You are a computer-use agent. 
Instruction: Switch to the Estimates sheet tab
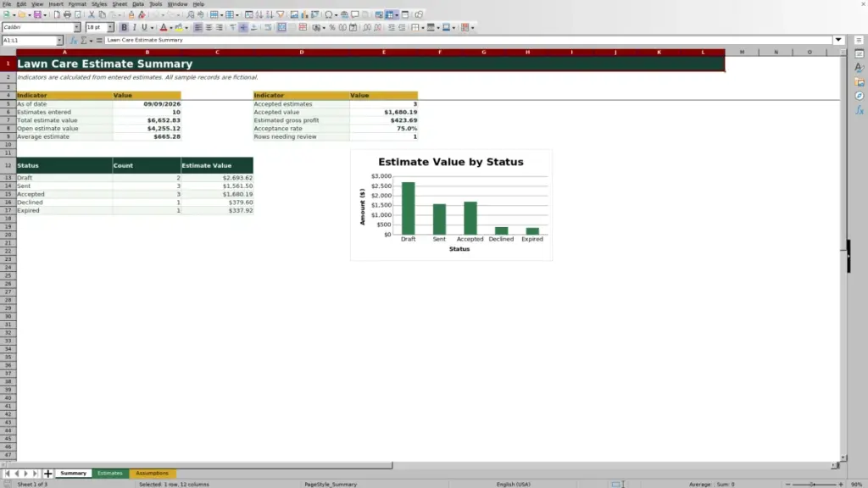click(x=109, y=473)
